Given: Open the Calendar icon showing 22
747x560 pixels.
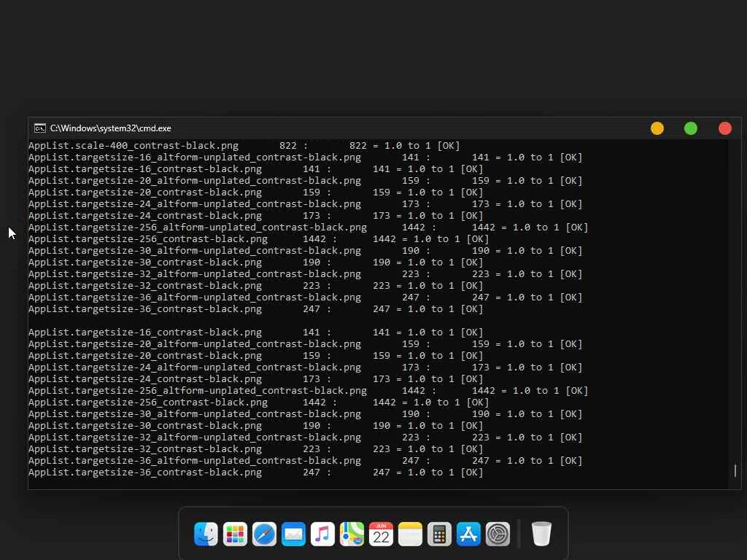Looking at the screenshot, I should [381, 534].
